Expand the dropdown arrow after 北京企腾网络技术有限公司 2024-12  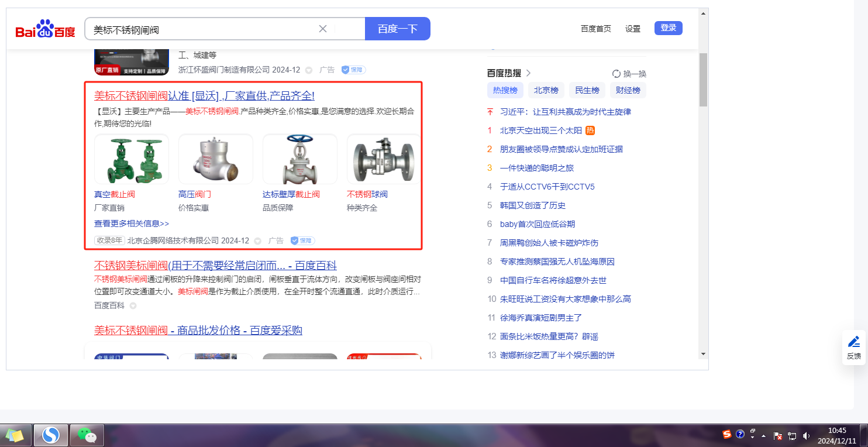[257, 241]
